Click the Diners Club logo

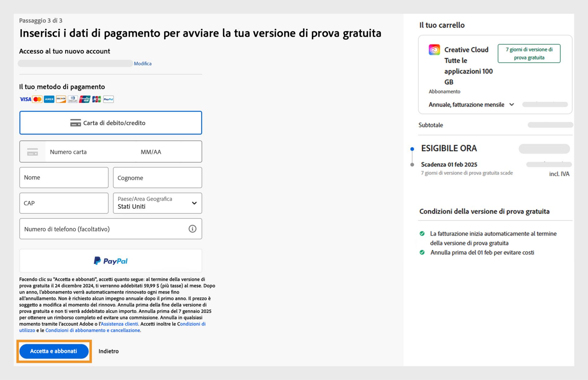[73, 99]
